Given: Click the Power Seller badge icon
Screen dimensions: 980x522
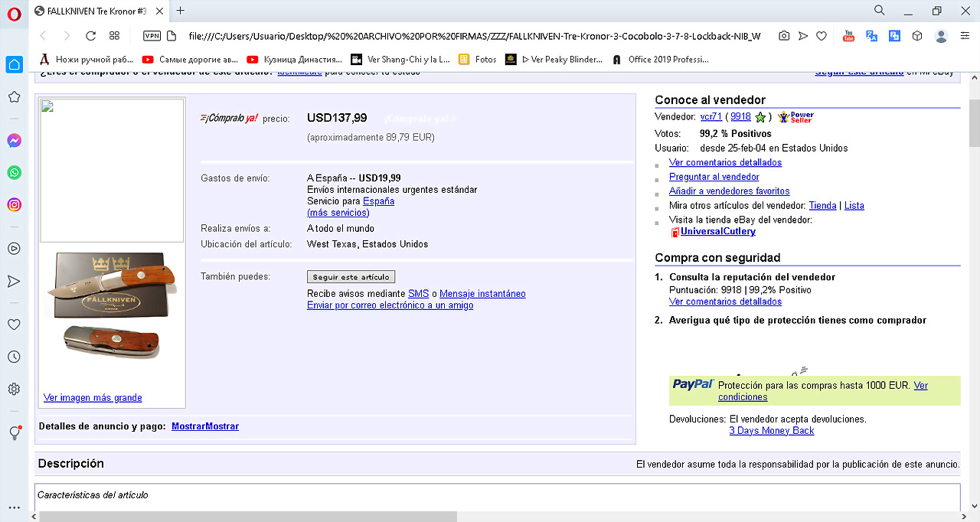Looking at the screenshot, I should pyautogui.click(x=795, y=117).
